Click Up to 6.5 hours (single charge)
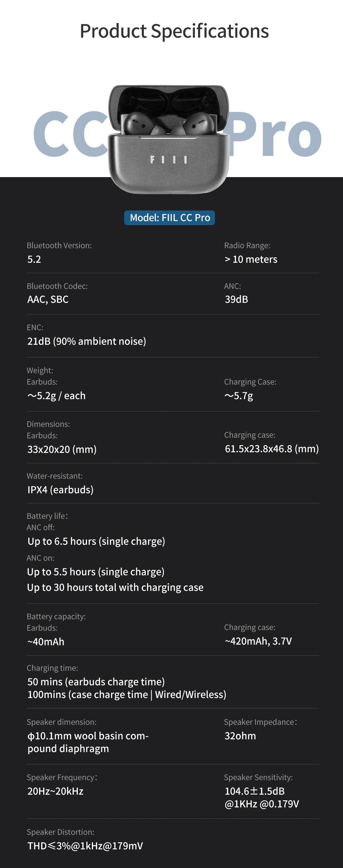This screenshot has height=868, width=343. click(96, 541)
